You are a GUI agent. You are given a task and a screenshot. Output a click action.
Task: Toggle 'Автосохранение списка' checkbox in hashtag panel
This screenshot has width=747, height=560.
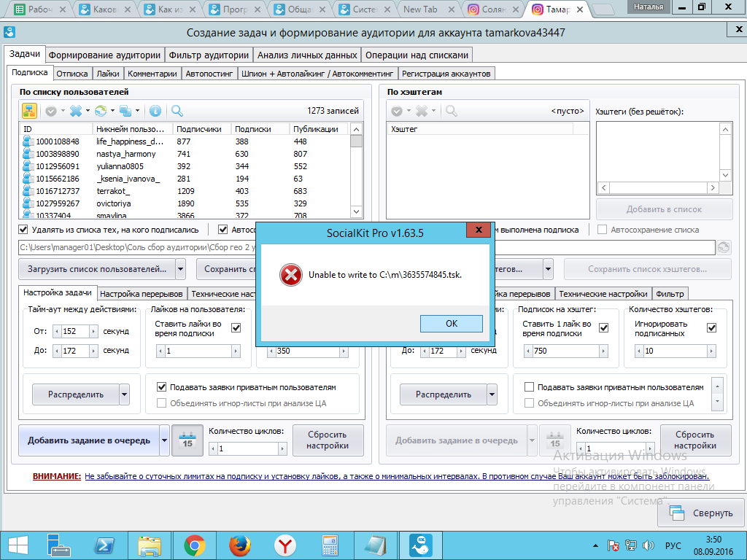[x=602, y=230]
